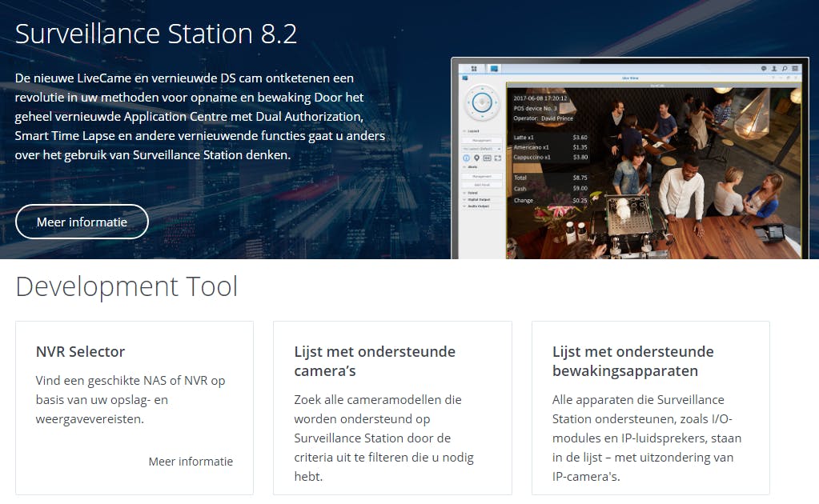This screenshot has height=504, width=819.
Task: Click the main menu grid icon in product screenshot
Action: [x=474, y=68]
